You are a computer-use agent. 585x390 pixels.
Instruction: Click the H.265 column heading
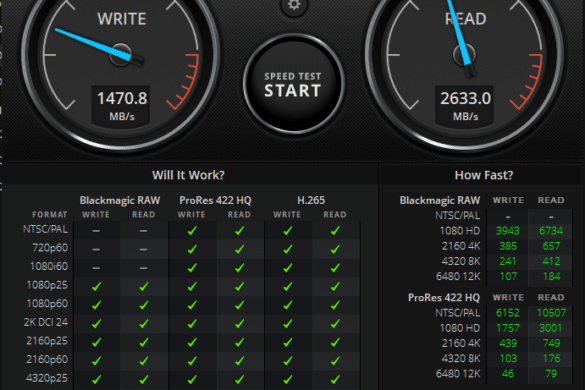(311, 200)
